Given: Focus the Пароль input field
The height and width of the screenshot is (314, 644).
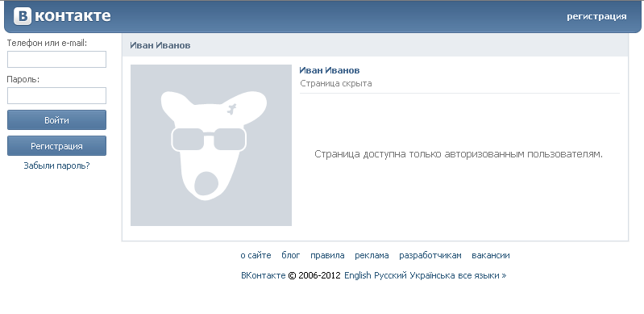Looking at the screenshot, I should 56,95.
